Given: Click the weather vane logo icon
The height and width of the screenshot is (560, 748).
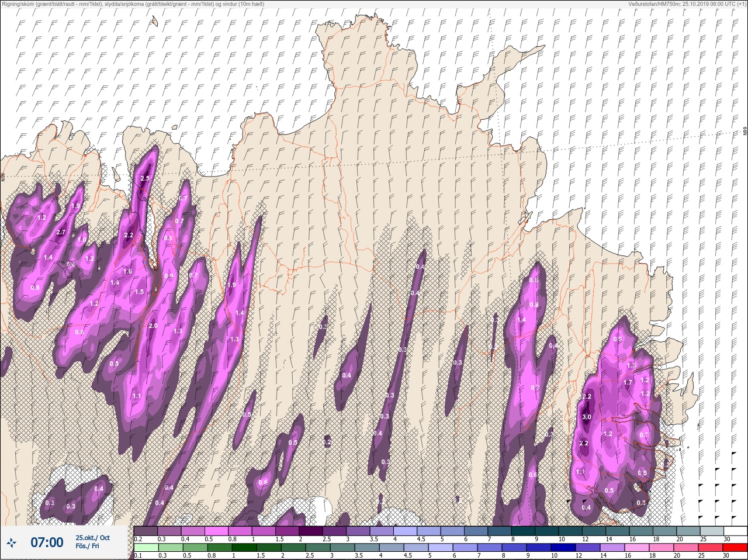Looking at the screenshot, I should 11,543.
